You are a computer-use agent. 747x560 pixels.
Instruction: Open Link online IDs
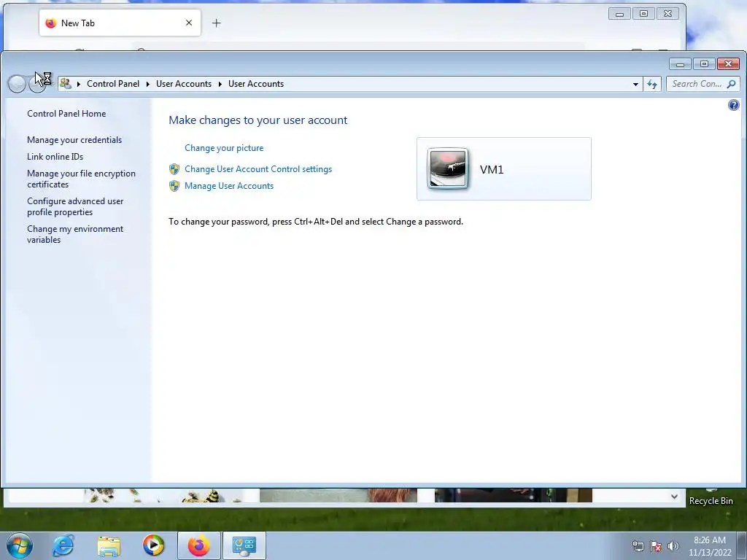coord(55,156)
